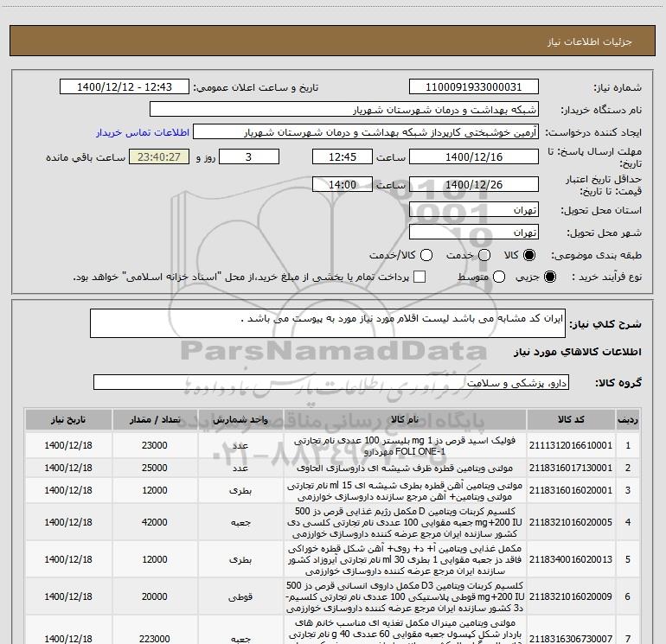Screen dimensions: 666x644
Task: Click the کد کالا column header
Action: [571, 419]
